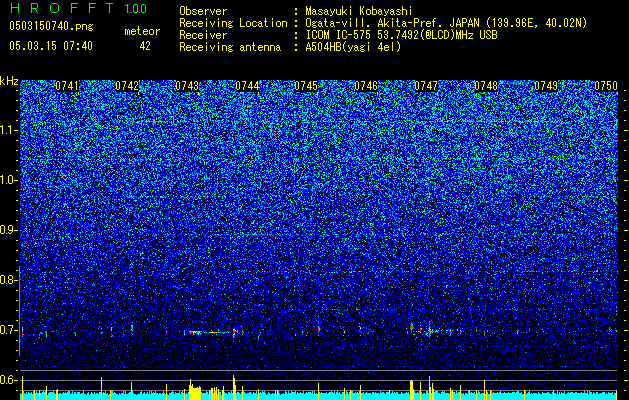Click the 0743 time marker

[x=187, y=86]
